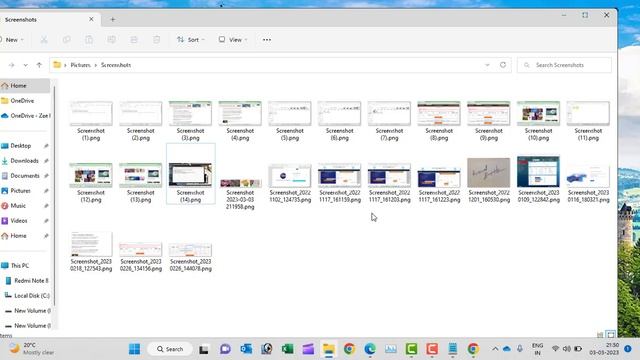Open Outlook from the taskbar
640x360 pixels.
tap(246, 349)
